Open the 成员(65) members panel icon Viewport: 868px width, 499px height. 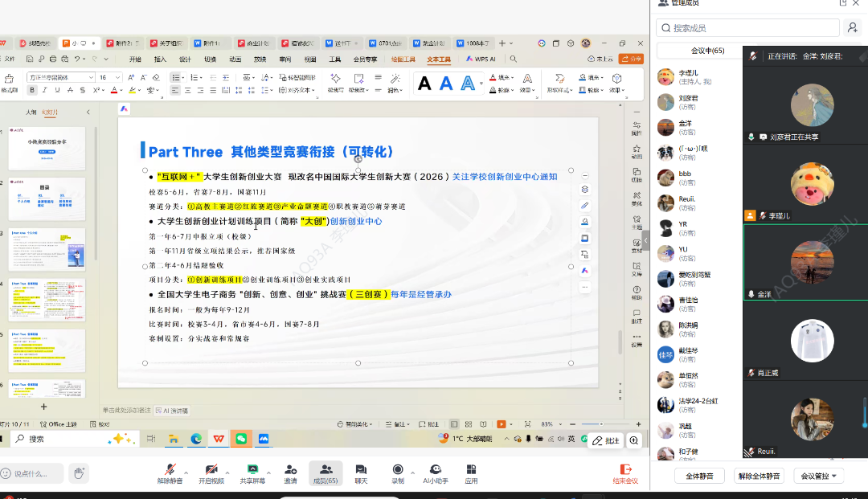pos(326,470)
